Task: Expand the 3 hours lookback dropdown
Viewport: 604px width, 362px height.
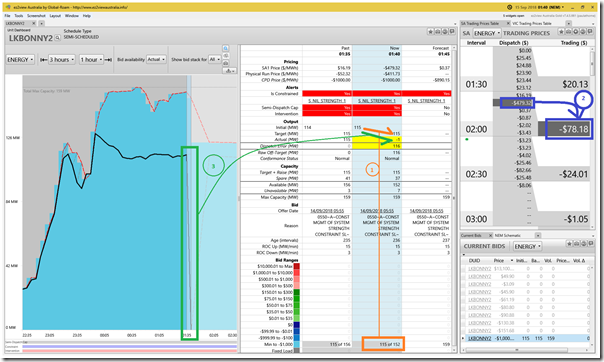Action: coord(62,60)
